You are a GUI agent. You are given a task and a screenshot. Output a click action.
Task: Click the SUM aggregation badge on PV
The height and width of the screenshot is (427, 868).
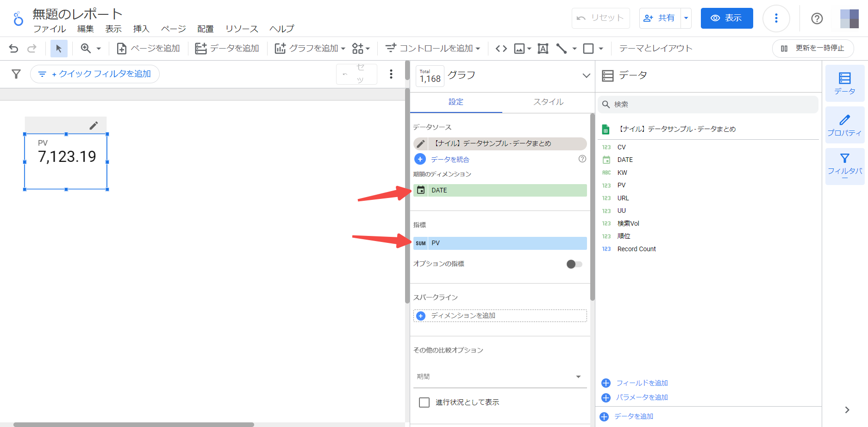(421, 243)
